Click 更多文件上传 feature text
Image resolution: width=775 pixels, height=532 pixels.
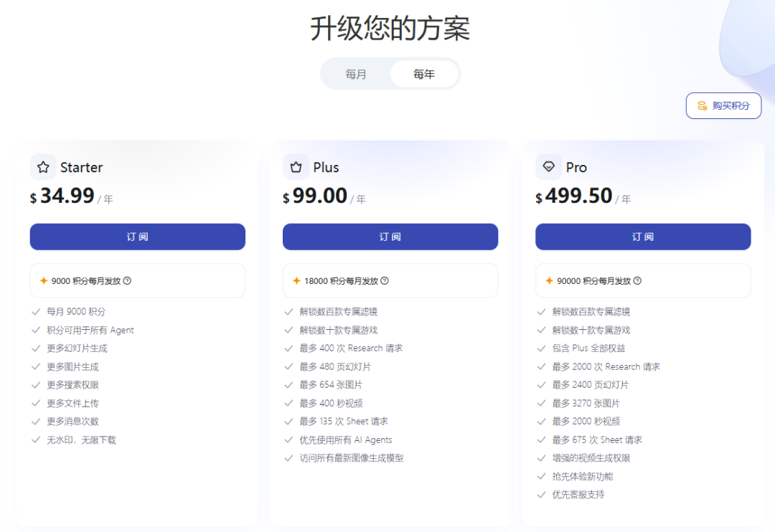pos(72,403)
